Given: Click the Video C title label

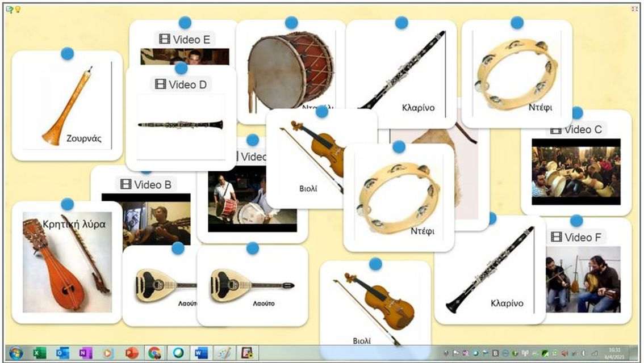Looking at the screenshot, I should [x=583, y=130].
